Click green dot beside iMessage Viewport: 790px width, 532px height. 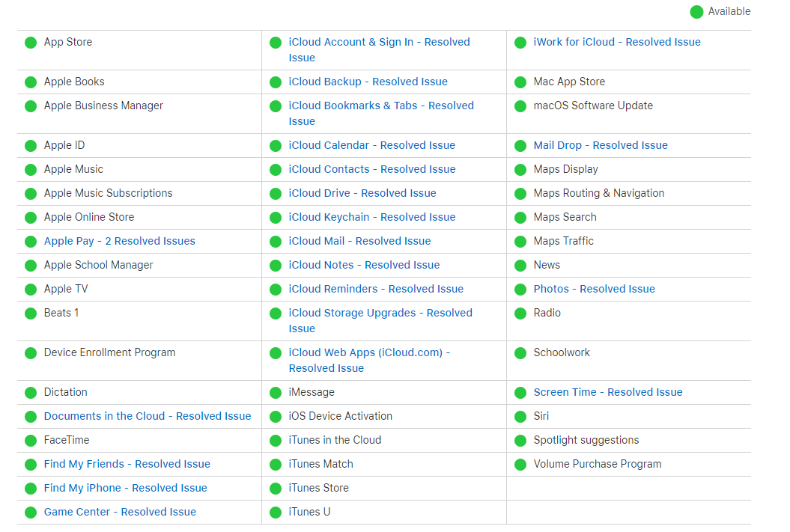276,393
